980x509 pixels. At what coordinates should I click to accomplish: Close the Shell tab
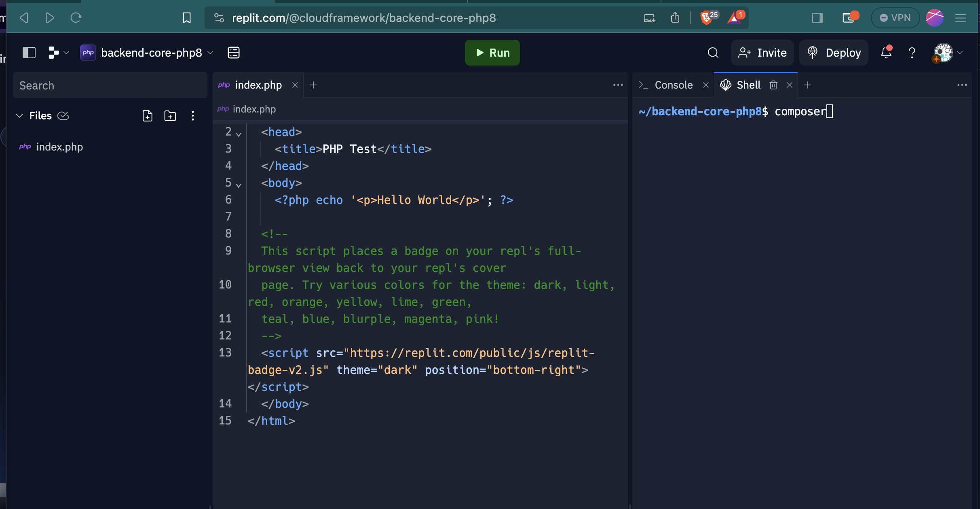[x=790, y=85]
